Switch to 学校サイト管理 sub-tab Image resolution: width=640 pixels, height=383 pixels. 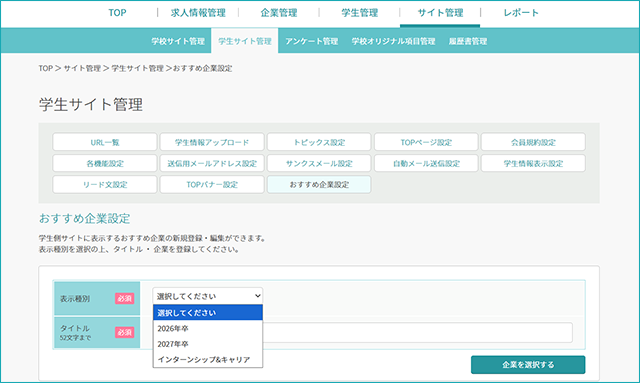178,41
